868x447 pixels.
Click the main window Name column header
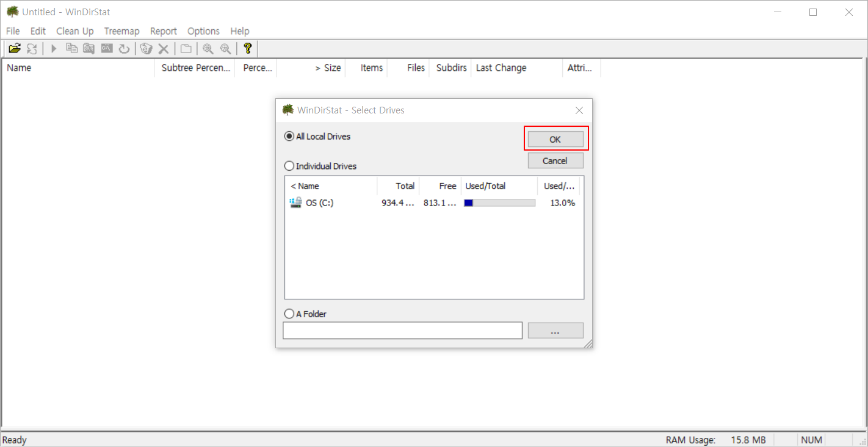[79, 68]
